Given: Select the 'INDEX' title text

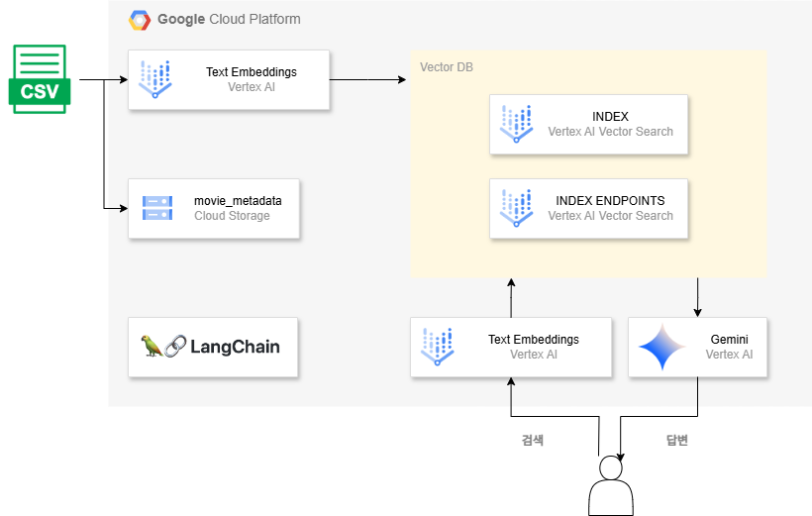Looking at the screenshot, I should [x=611, y=117].
